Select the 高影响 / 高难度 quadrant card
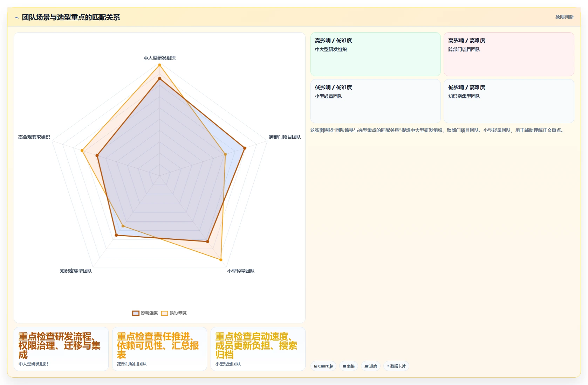Viewport: 588px width, 385px height. (x=509, y=54)
